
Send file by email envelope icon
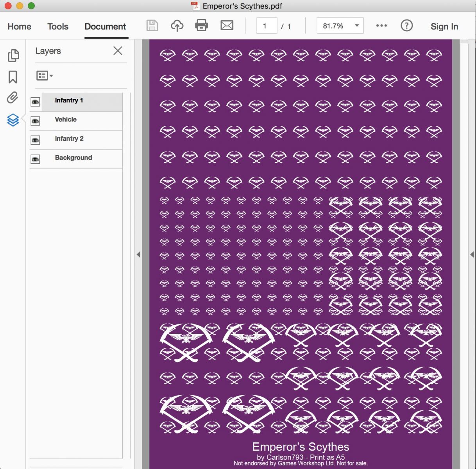227,26
